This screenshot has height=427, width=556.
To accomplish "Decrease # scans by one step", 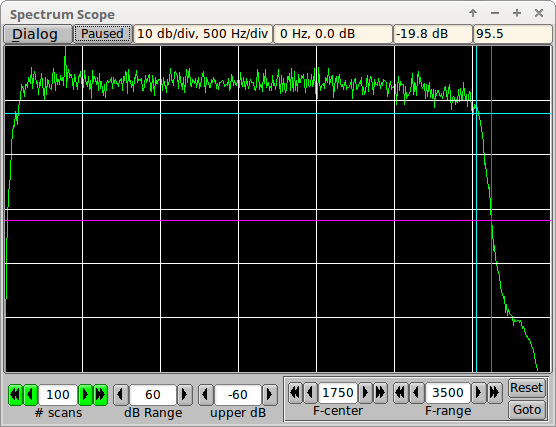I will click(30, 394).
